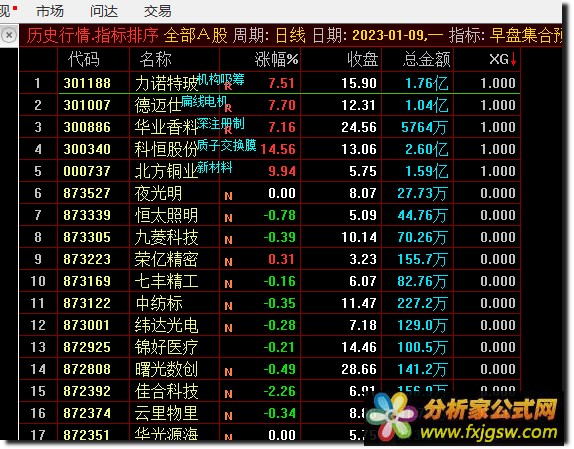Sort by the 代码 column header
The height and width of the screenshot is (449, 574).
pos(83,59)
